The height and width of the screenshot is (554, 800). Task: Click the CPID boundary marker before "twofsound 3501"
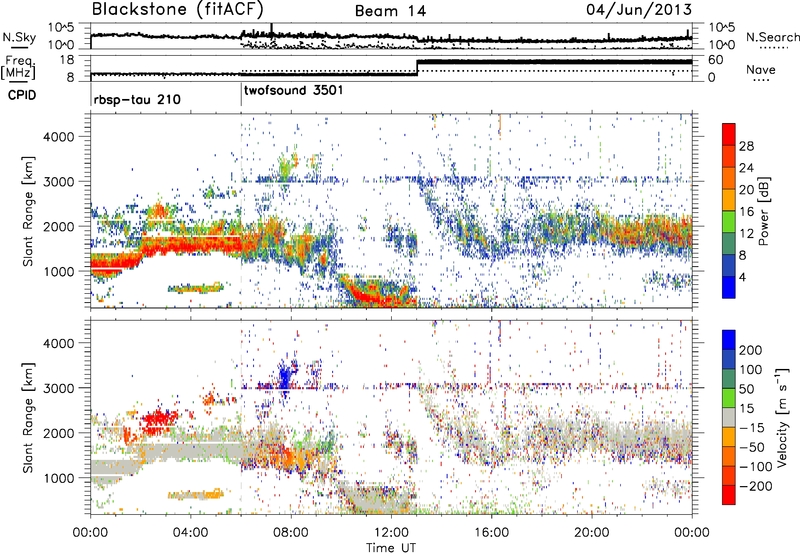pos(241,95)
